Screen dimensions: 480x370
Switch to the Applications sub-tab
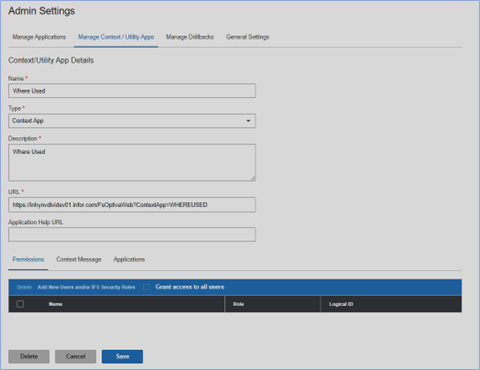point(129,259)
